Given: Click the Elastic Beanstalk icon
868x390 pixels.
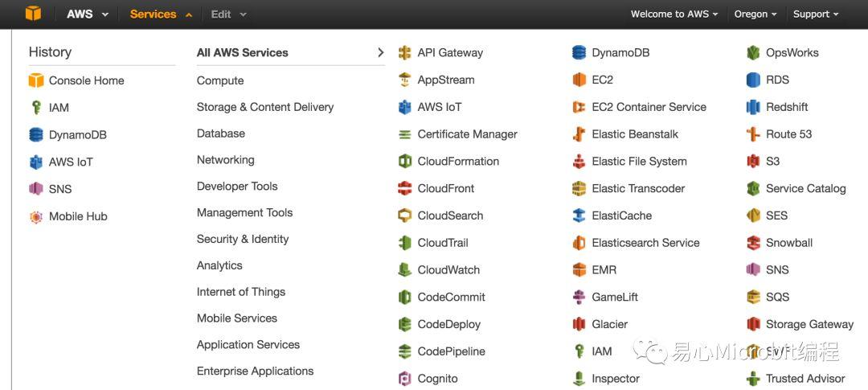Looking at the screenshot, I should click(x=579, y=134).
